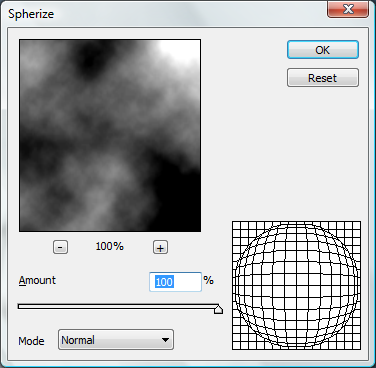
Task: Open the Mode dropdown showing Normal
Action: tap(116, 340)
